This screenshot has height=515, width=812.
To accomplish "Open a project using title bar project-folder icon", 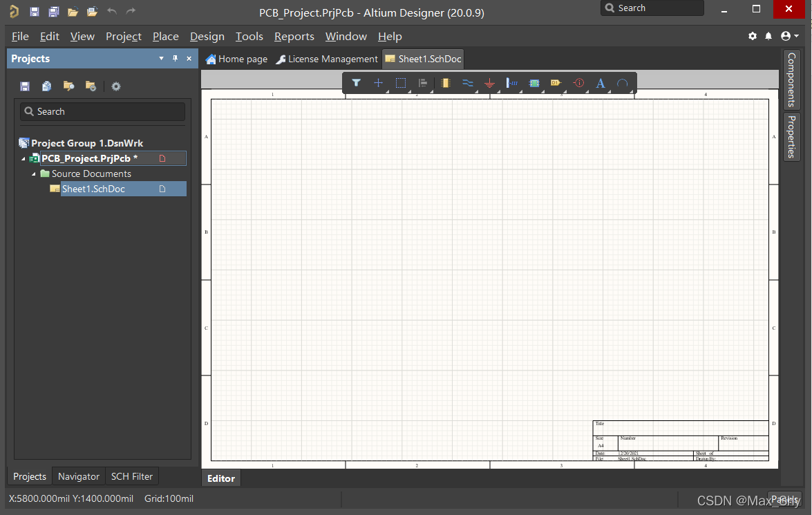I will [x=92, y=11].
